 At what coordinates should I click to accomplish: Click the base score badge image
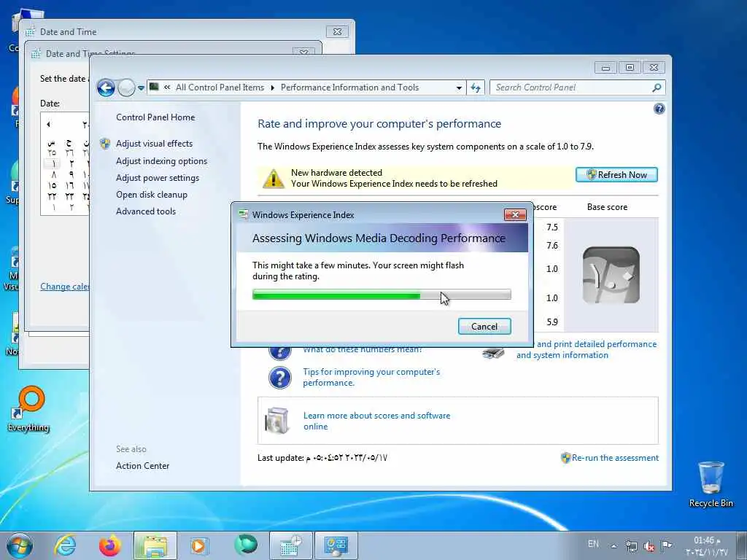pyautogui.click(x=611, y=275)
